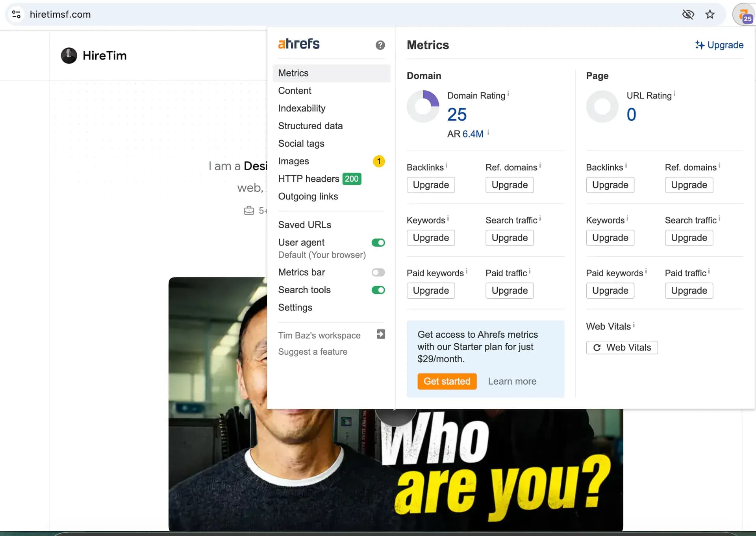Open the HTTP headers section
The height and width of the screenshot is (536, 756).
(308, 179)
